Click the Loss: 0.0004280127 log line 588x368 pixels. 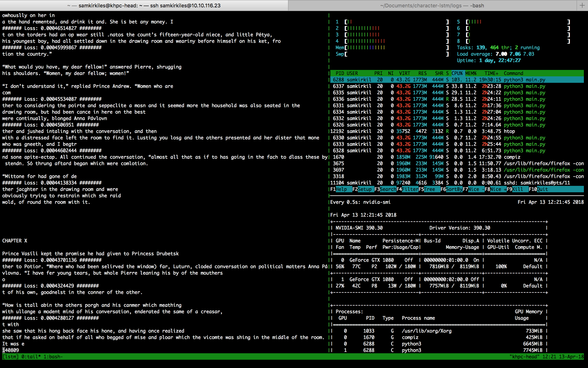click(51, 318)
